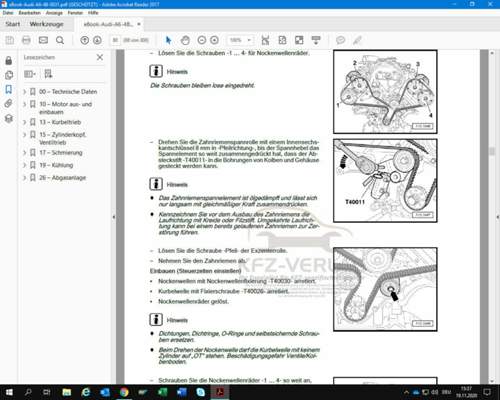Open the Bearbeiten menu
Viewport: 500px width, 400px height.
[30, 13]
